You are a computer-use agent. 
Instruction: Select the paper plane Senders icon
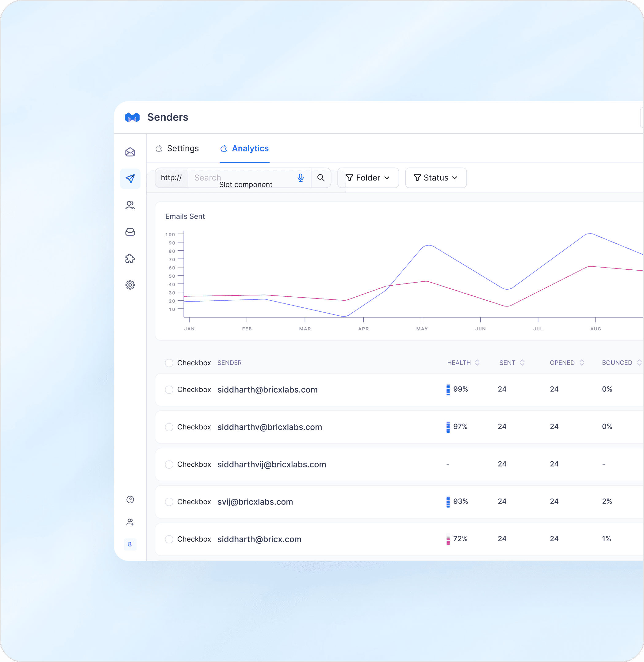click(130, 178)
